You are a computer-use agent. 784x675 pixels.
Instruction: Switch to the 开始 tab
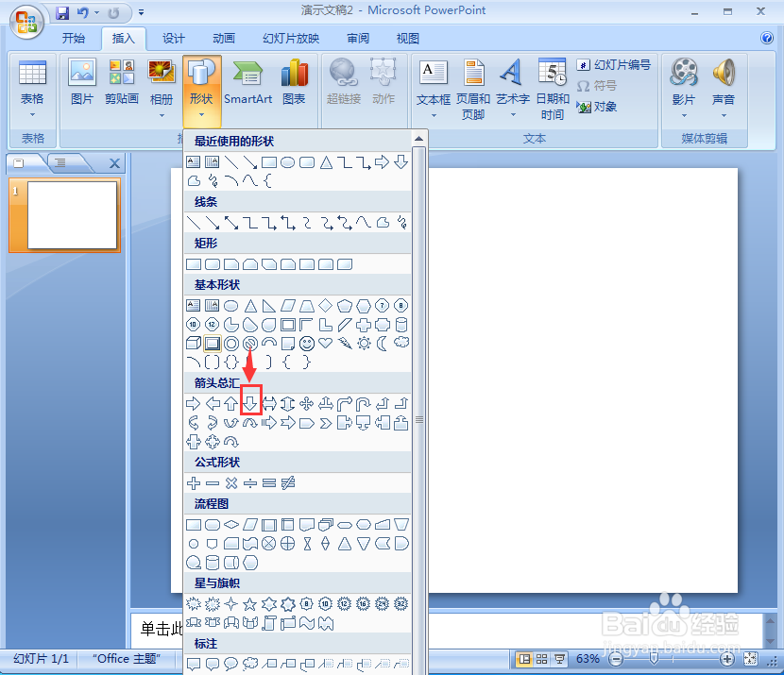(x=74, y=39)
